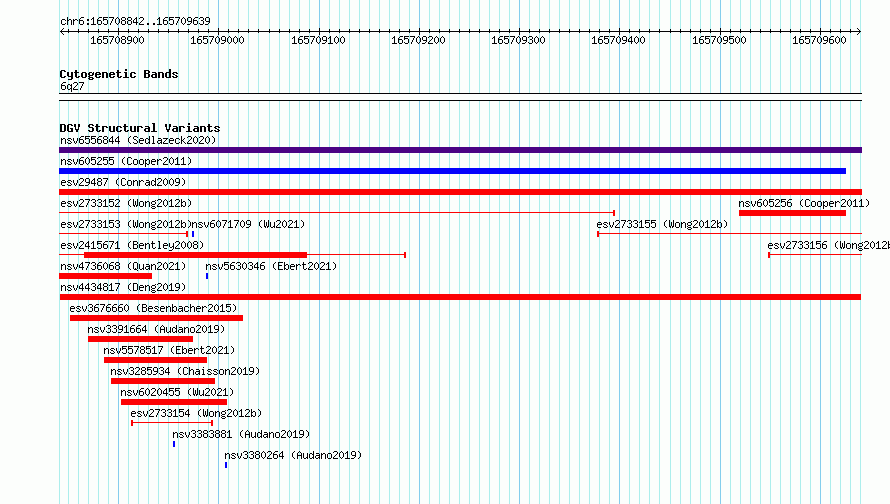Click the red nsv3391664 variant bar

(140, 339)
